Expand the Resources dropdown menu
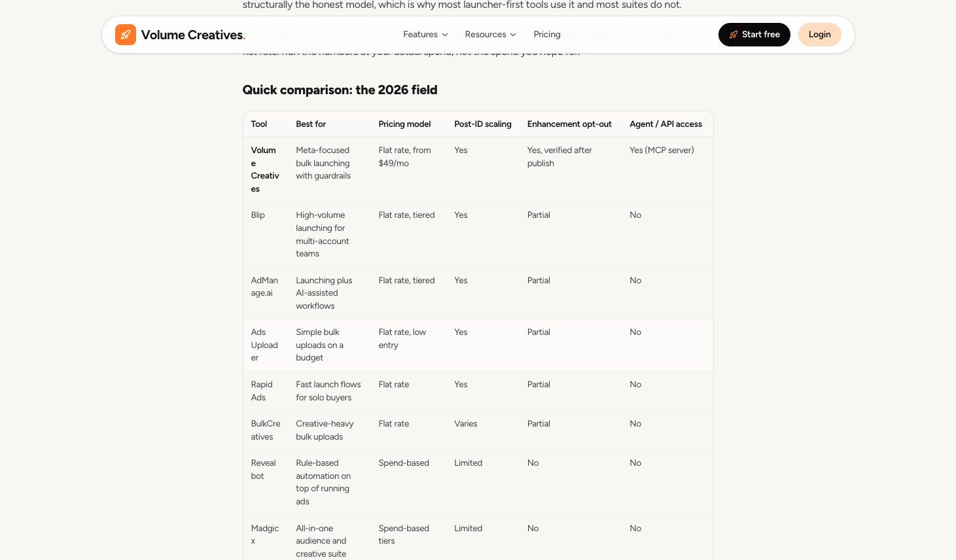This screenshot has height=560, width=956. tap(490, 35)
